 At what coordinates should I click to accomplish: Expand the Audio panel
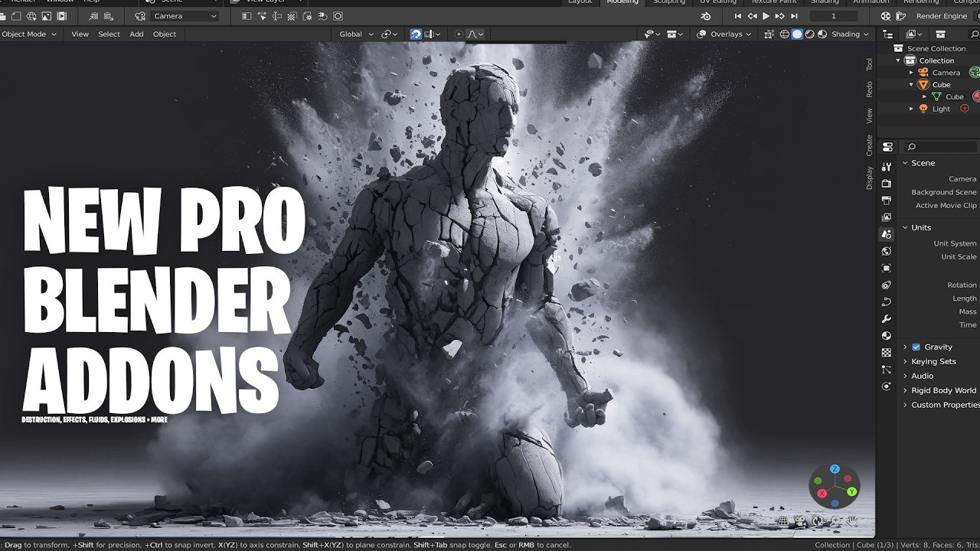tap(905, 376)
